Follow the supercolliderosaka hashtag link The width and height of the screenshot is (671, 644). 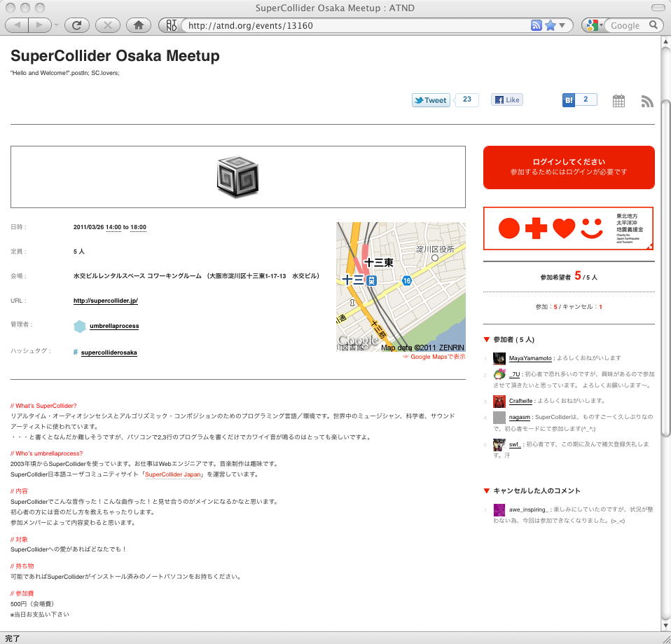click(109, 352)
